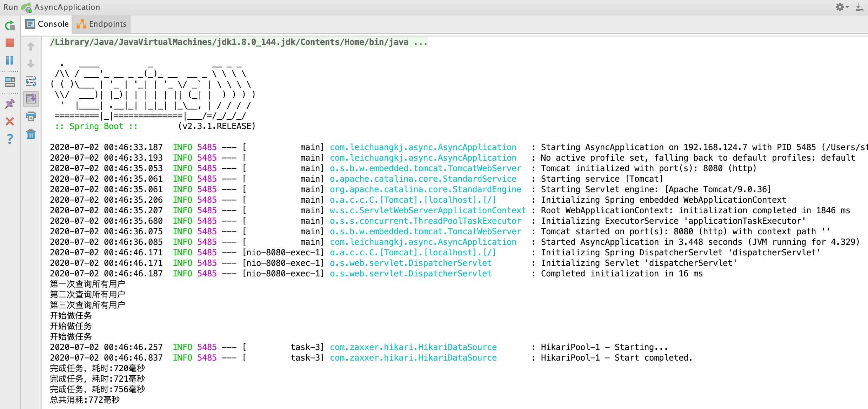Pin the current run tab
The width and height of the screenshot is (868, 409).
tap(10, 104)
